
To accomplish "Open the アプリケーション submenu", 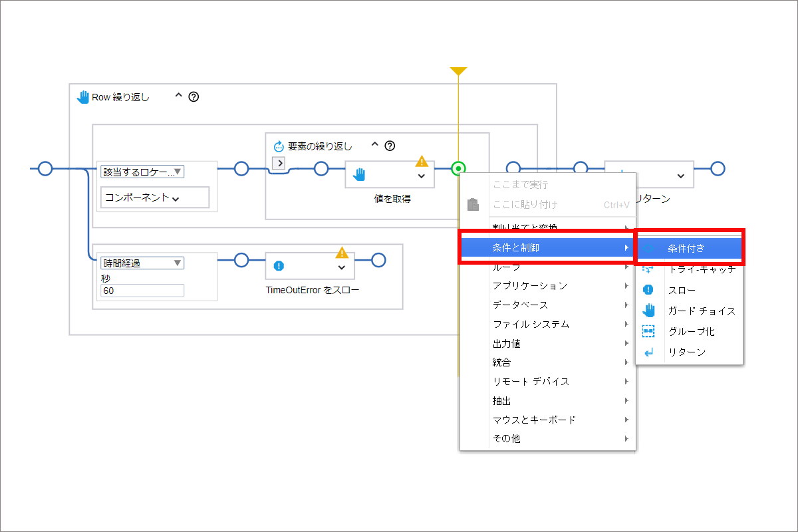I will [547, 285].
